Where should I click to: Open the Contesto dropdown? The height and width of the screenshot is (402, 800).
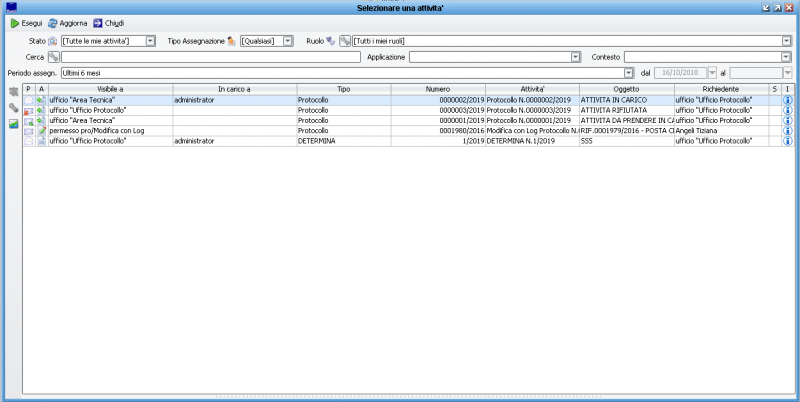pyautogui.click(x=786, y=57)
